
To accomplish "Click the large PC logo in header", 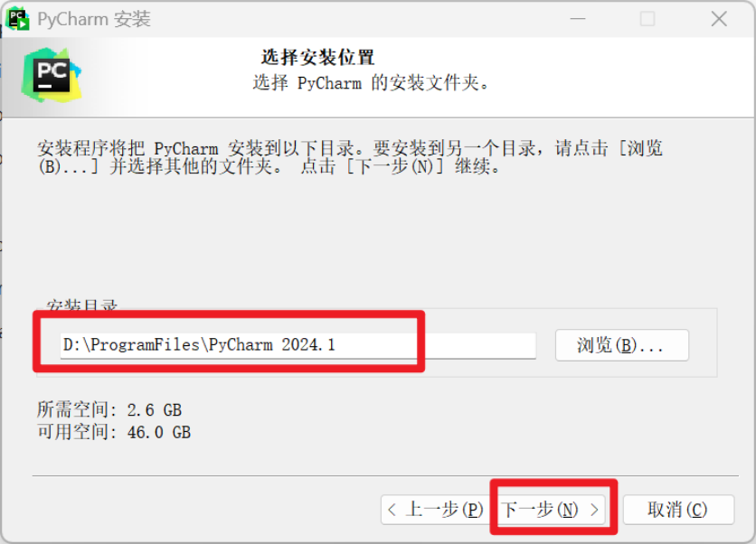I will click(x=52, y=75).
